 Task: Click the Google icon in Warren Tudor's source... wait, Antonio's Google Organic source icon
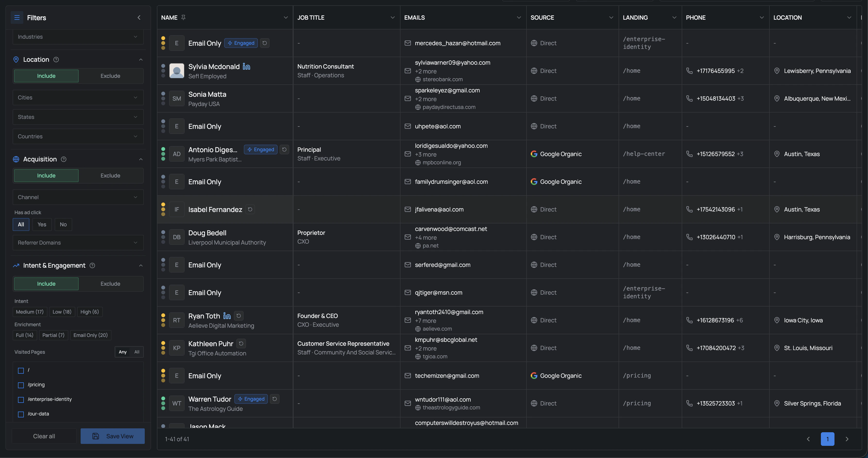click(534, 154)
